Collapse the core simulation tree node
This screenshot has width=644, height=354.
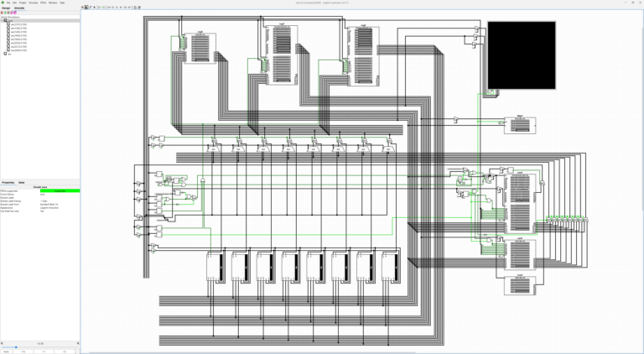[x=2, y=20]
